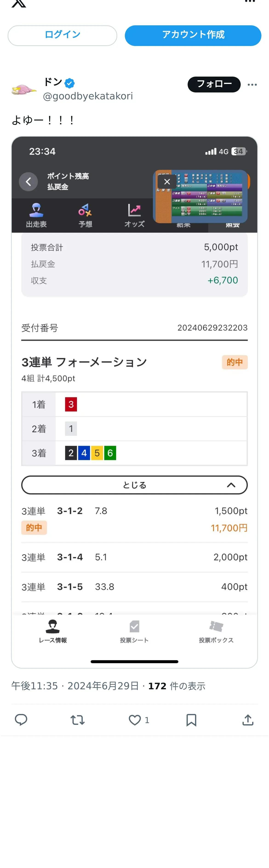This screenshot has width=269, height=868.
Task: Click the repost icon
Action: pos(77,720)
